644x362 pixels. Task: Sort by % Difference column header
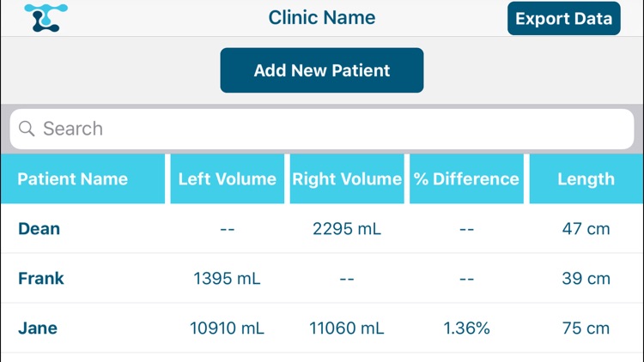pos(466,179)
